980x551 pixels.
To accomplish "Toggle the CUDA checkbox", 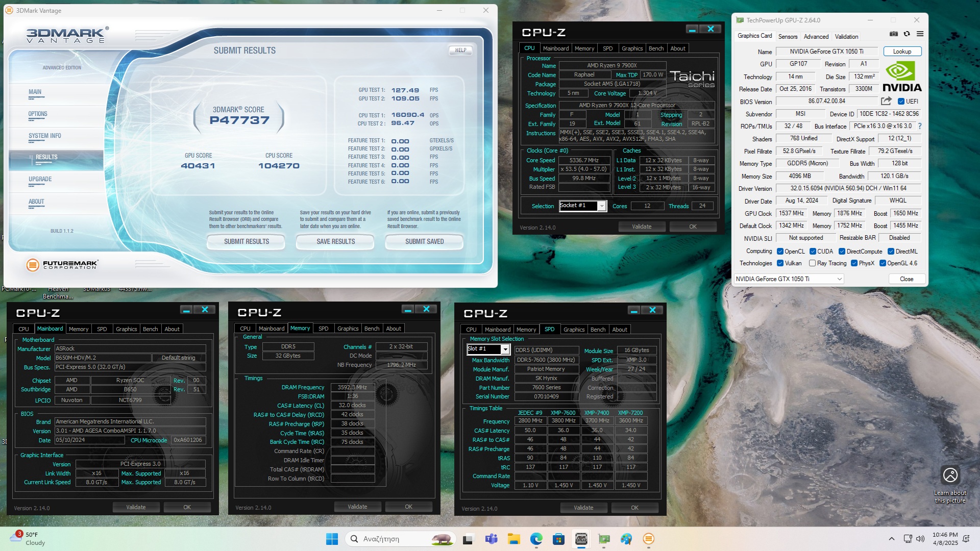I will click(813, 252).
